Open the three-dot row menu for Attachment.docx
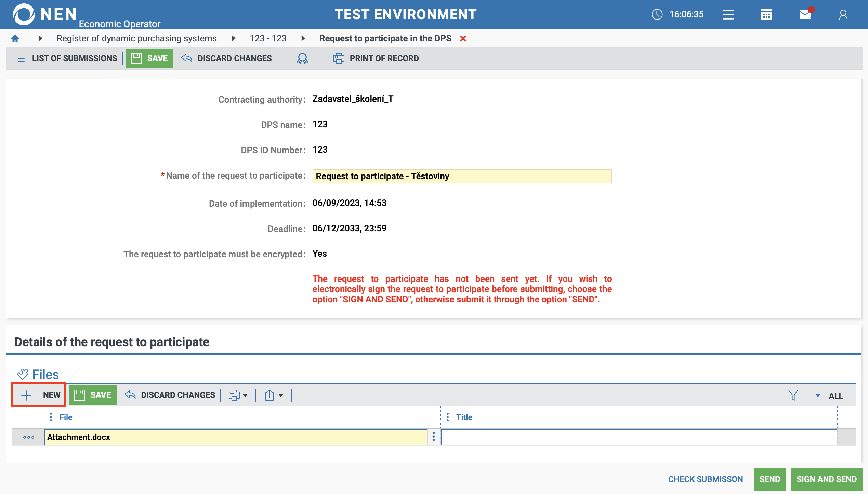Image resolution: width=868 pixels, height=494 pixels. coord(29,437)
